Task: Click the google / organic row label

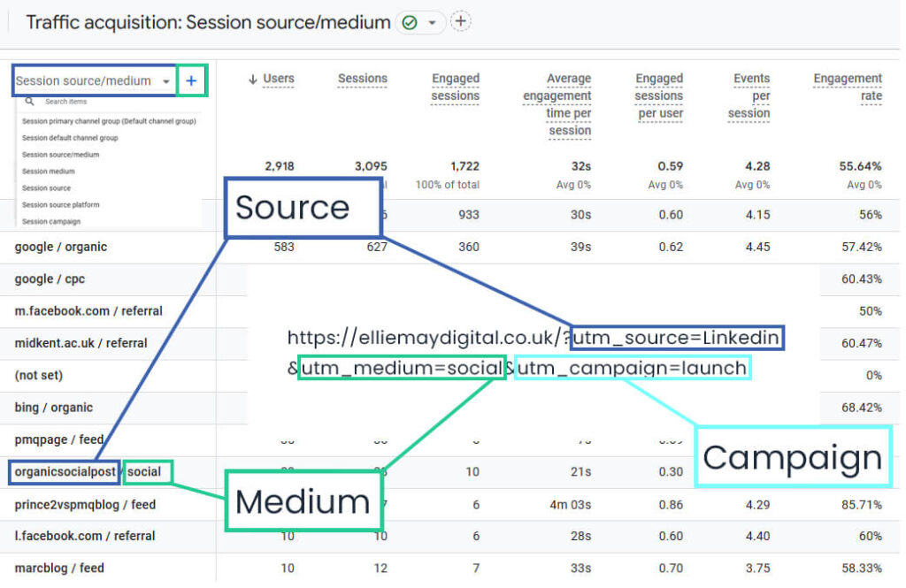Action: coord(62,247)
